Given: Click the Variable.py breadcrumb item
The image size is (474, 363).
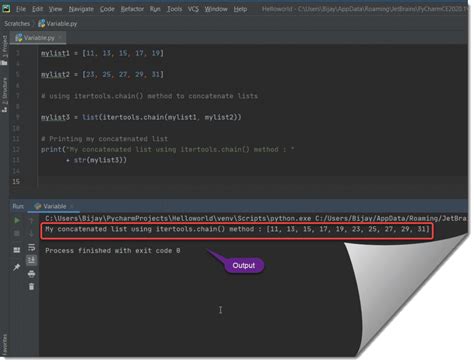Looking at the screenshot, I should [58, 24].
